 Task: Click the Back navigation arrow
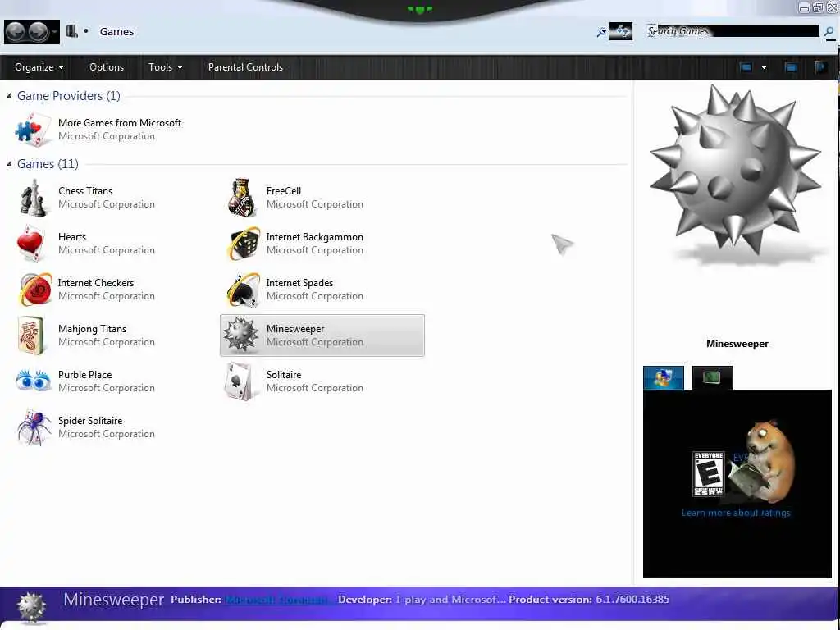[x=16, y=32]
